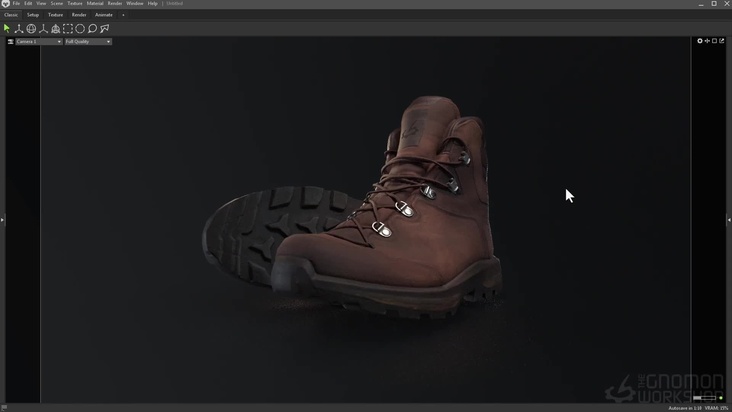Click the camera icon beside Camera 1

pos(10,42)
